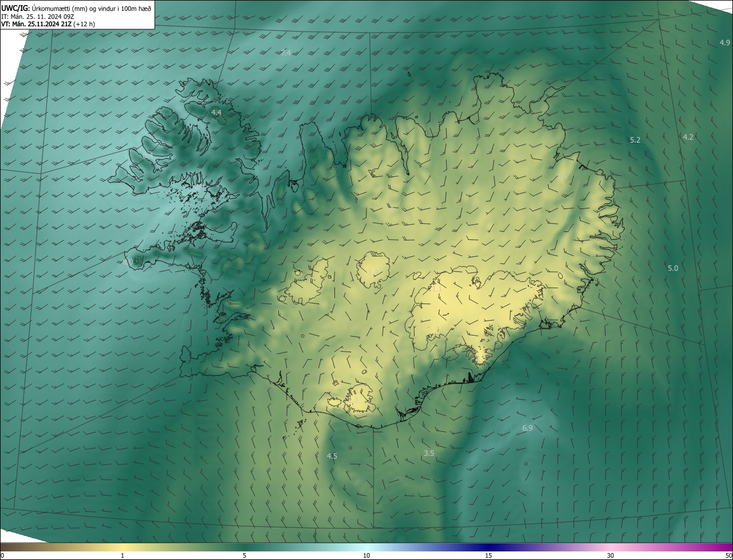Screen dimensions: 733x560
Task: Click the color scale tick label "5"
Action: click(x=245, y=555)
